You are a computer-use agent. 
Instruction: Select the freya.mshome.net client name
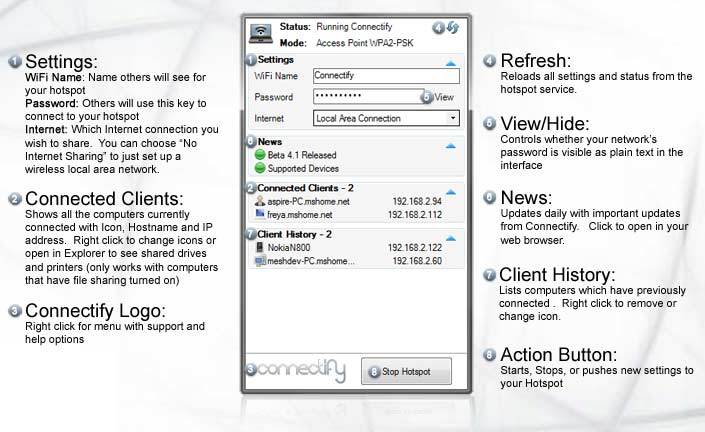(x=299, y=215)
